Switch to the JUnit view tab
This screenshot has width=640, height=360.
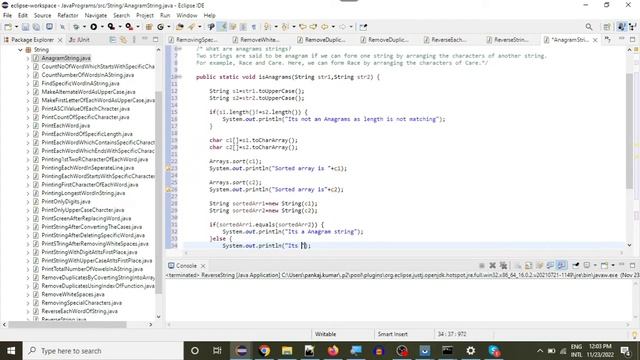[80, 40]
